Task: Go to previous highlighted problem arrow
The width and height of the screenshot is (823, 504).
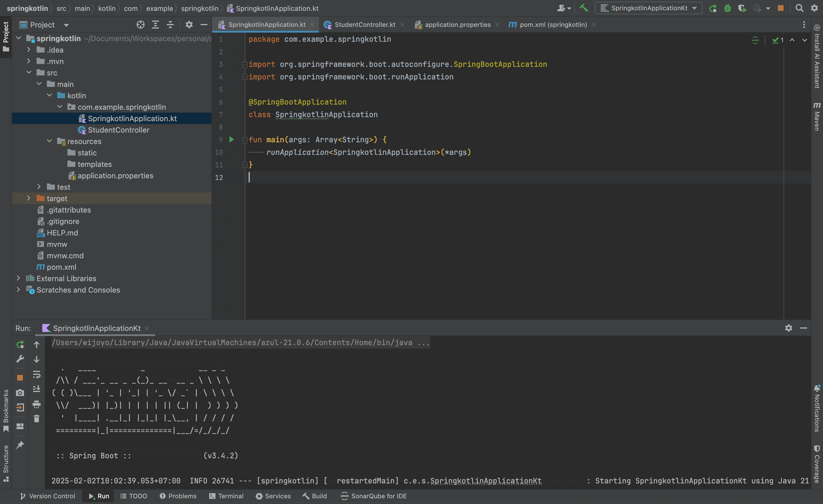Action: coord(792,40)
